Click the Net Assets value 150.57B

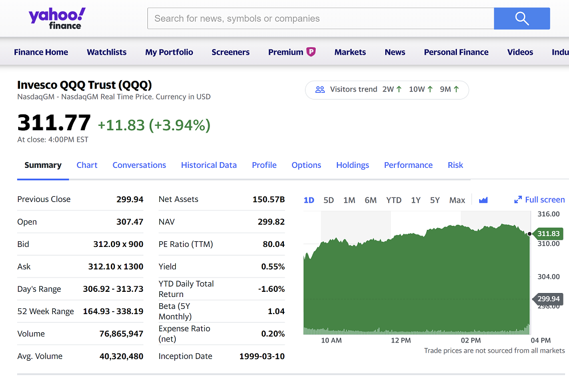click(269, 199)
